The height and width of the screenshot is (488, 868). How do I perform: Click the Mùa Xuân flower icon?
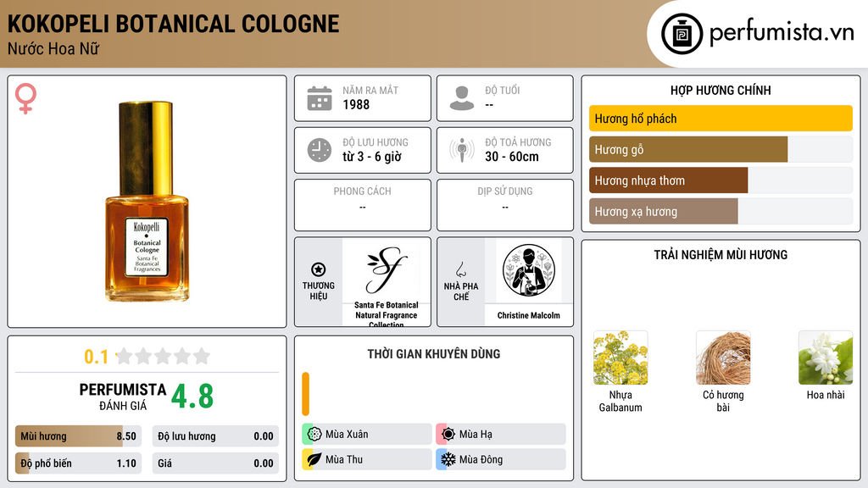314,435
